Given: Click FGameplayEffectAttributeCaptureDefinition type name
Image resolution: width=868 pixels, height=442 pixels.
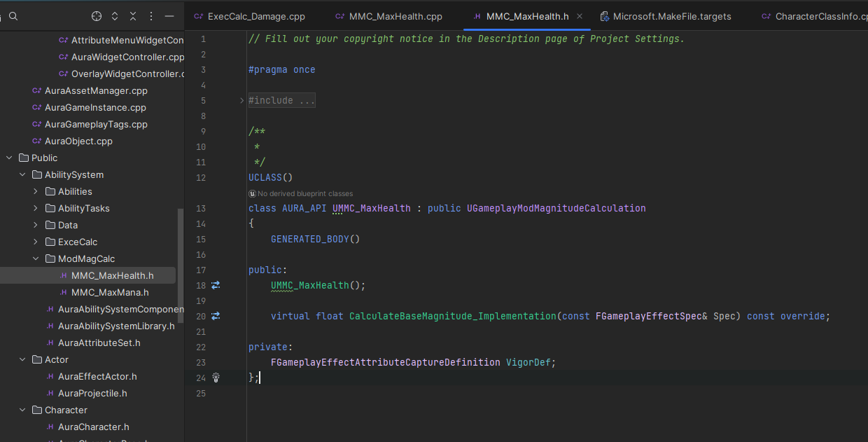Looking at the screenshot, I should [386, 362].
